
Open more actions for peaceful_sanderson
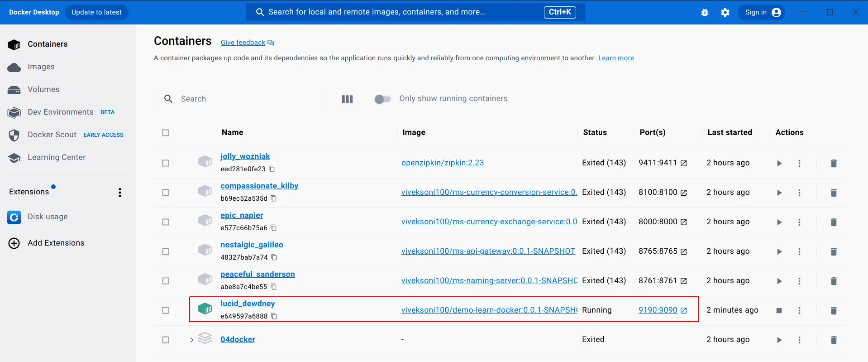(x=799, y=281)
